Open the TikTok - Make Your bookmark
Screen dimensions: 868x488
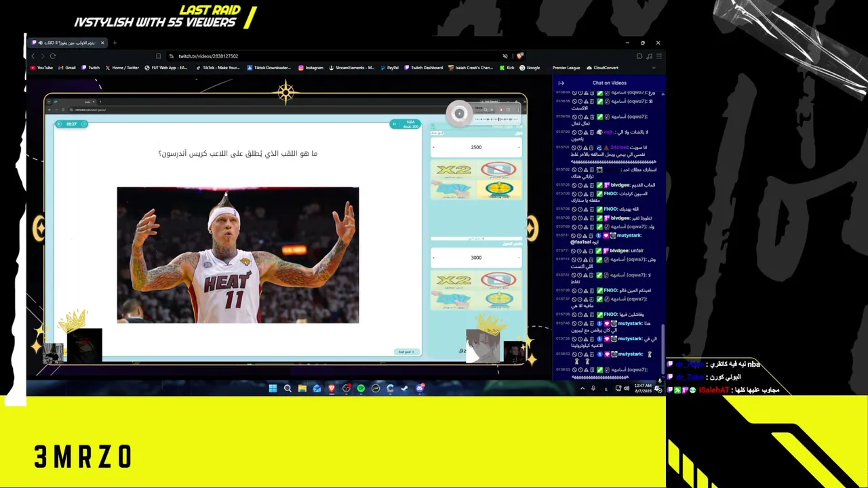pos(218,68)
